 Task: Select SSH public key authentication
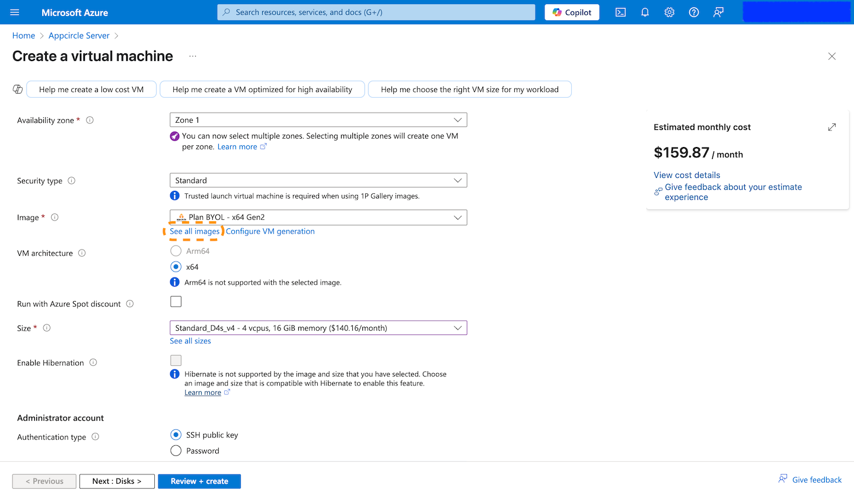click(x=176, y=435)
